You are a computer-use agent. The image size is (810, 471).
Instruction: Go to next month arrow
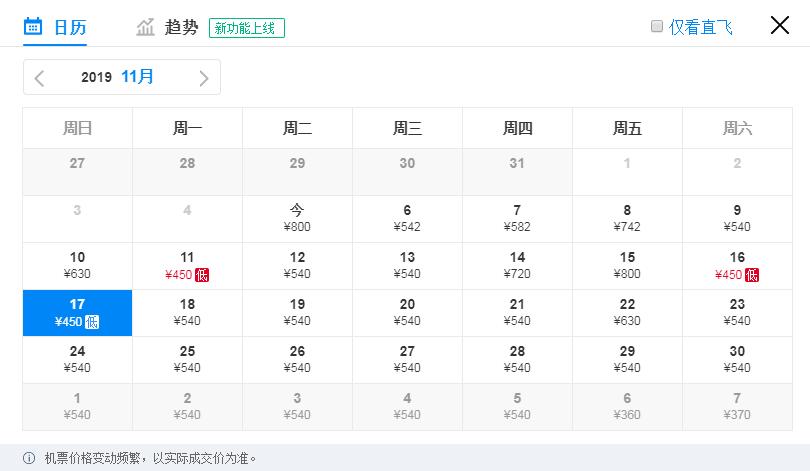(x=204, y=78)
